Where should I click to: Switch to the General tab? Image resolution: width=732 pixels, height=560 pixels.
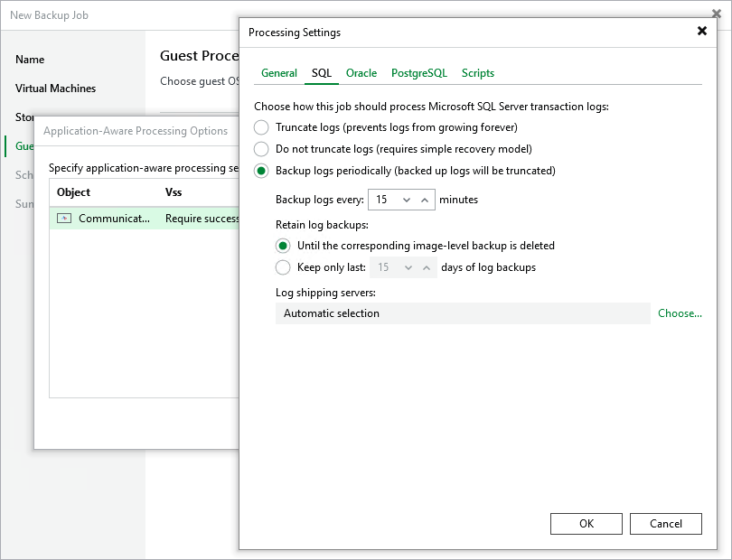click(x=278, y=73)
